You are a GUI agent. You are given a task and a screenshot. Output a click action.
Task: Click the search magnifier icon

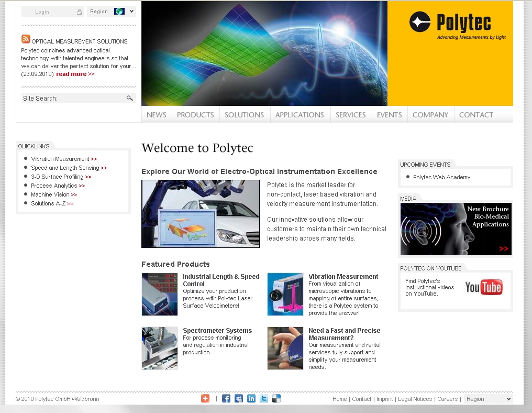pos(129,98)
